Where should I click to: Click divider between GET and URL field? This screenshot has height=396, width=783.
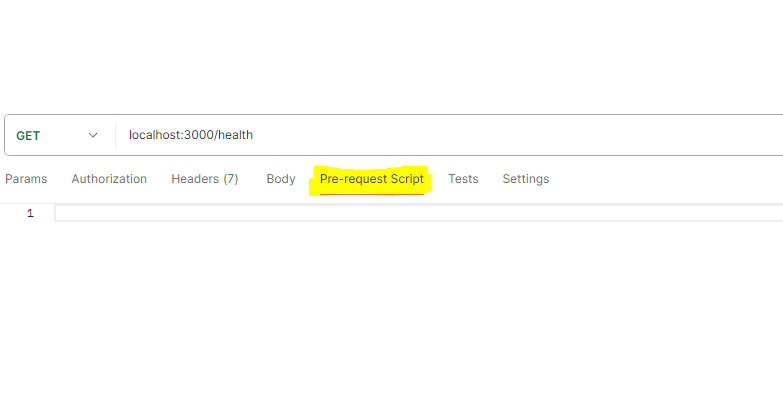click(115, 135)
